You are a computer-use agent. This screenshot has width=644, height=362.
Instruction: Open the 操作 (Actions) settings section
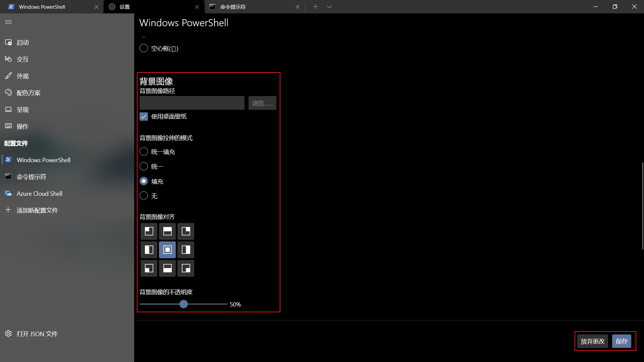[22, 126]
